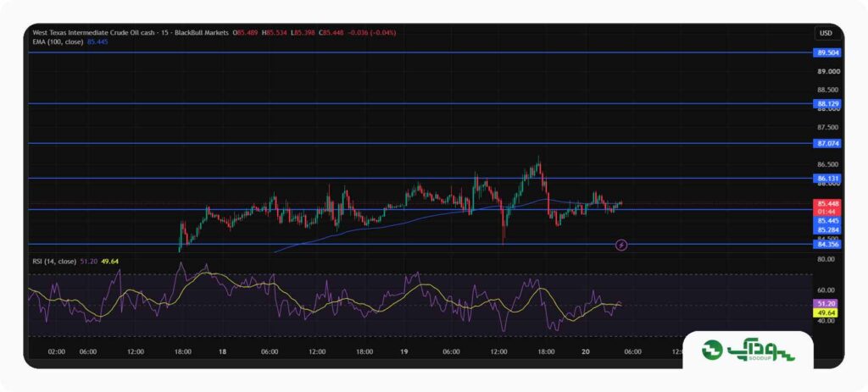Click the 89.000 price axis tick
This screenshot has height=392, width=868.
829,72
